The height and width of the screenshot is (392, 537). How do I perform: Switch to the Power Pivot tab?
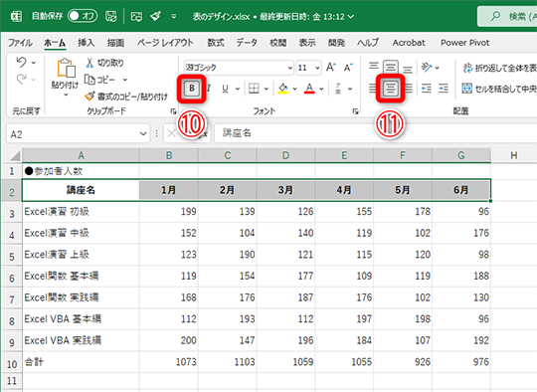point(465,43)
